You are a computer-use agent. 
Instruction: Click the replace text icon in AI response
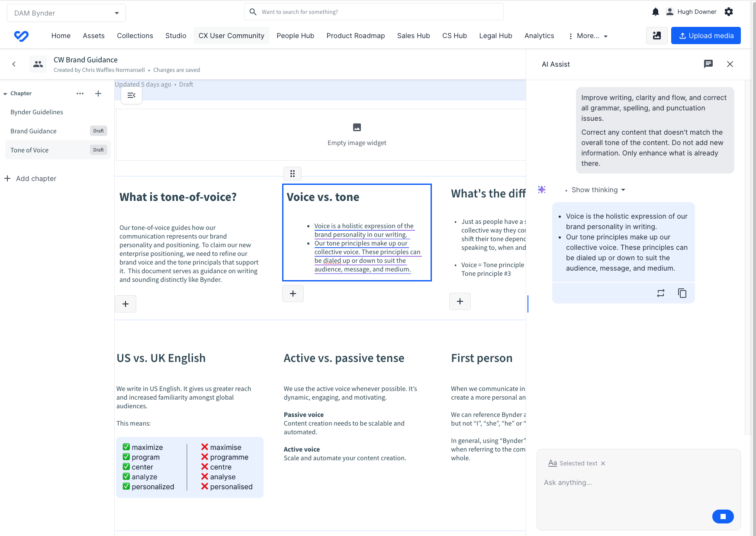pyautogui.click(x=661, y=293)
